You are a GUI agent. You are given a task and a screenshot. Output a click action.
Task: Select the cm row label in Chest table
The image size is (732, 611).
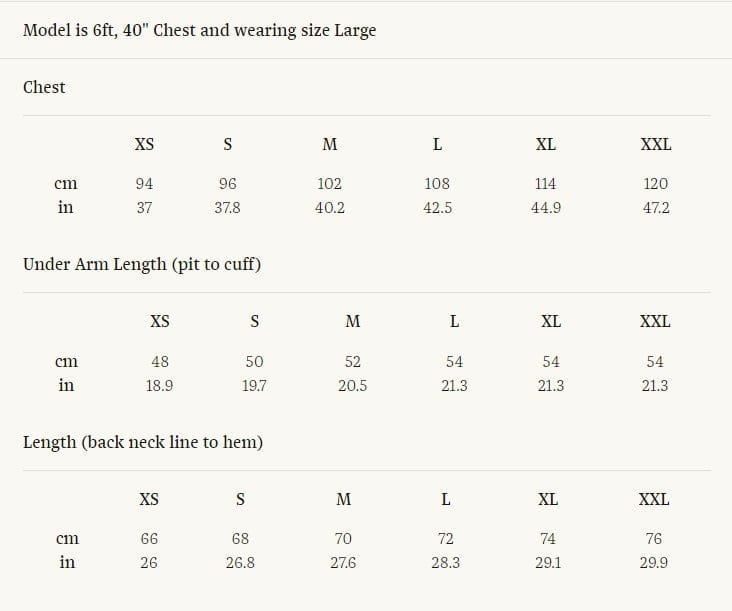click(x=66, y=183)
